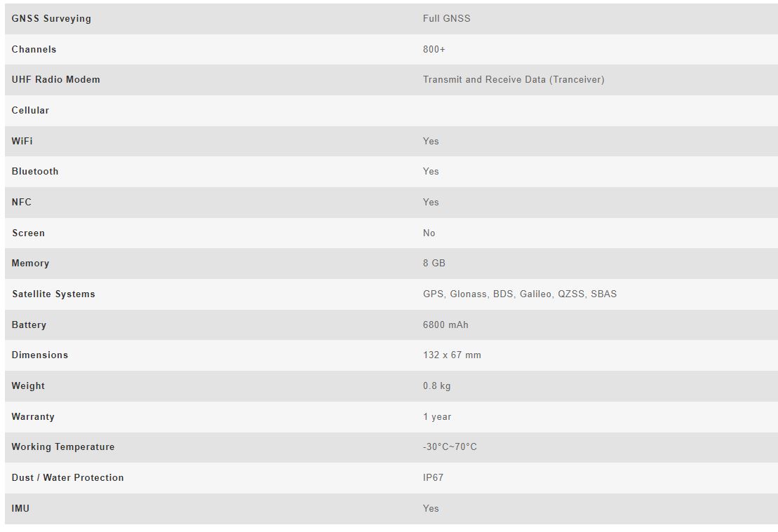This screenshot has width=778, height=532.
Task: Click the IMU row label
Action: pyautogui.click(x=20, y=509)
